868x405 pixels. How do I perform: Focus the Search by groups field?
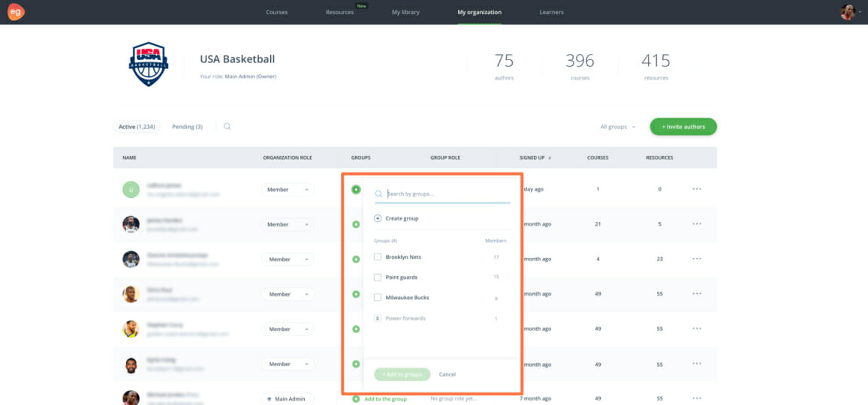pos(442,194)
